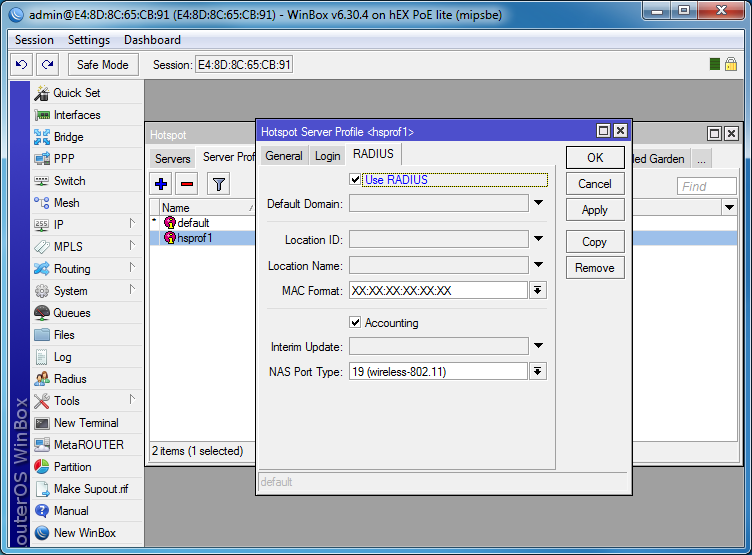
Task: Open the Interfaces menu item
Action: pos(87,115)
